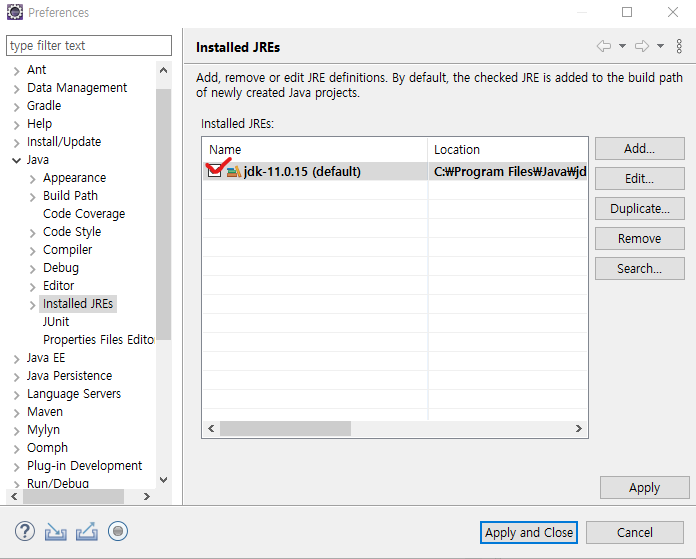Click the tree vertical scrollbar thumb

click(163, 214)
